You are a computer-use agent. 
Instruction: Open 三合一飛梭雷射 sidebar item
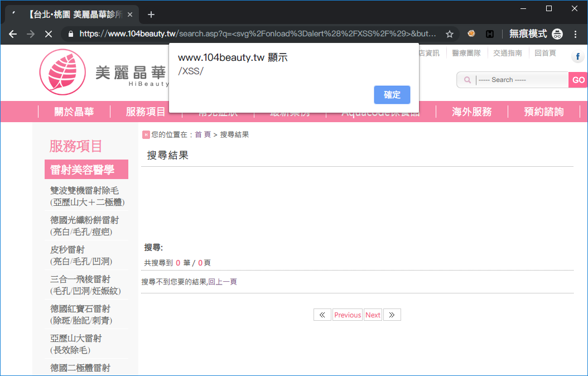[x=85, y=285]
